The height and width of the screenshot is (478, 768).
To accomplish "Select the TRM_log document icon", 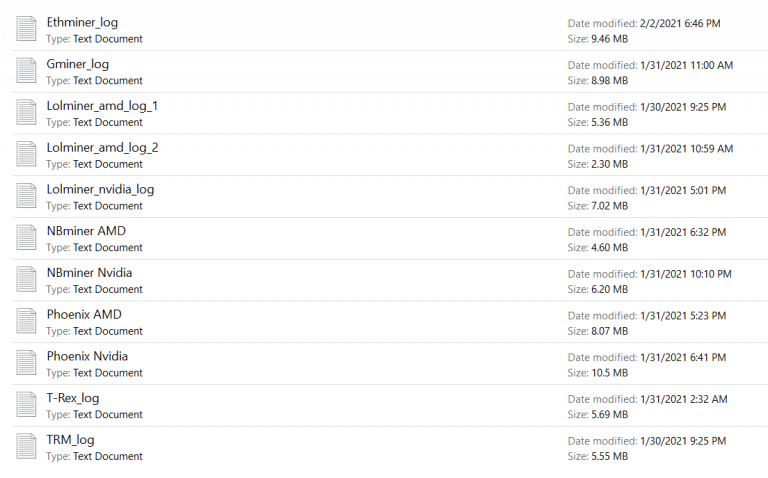I will tap(27, 447).
